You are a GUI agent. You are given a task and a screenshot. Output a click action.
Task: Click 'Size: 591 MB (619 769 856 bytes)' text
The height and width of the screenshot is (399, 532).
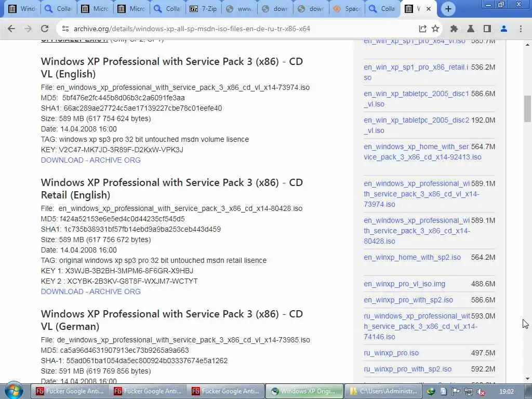click(x=96, y=371)
